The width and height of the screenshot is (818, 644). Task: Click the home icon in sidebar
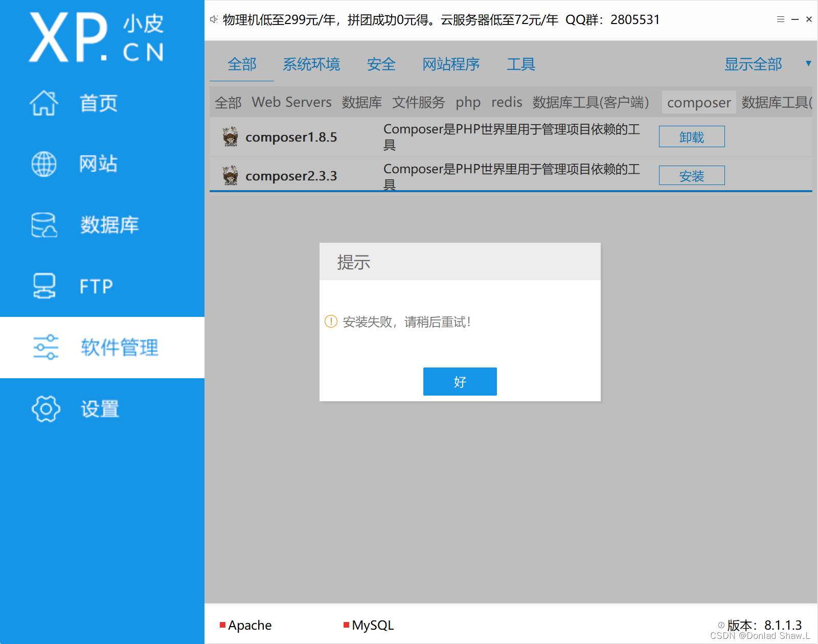(x=44, y=103)
